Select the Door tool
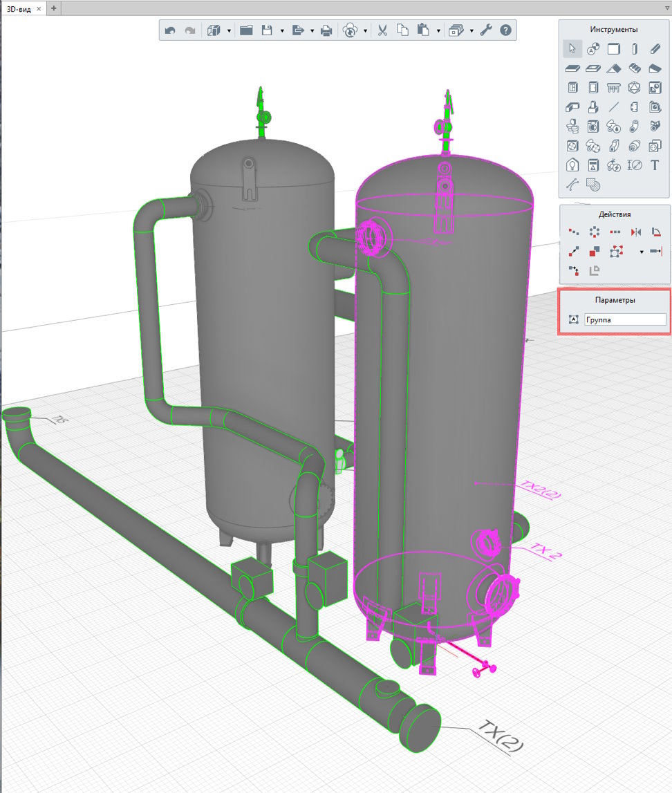This screenshot has height=793, width=672. tap(593, 88)
